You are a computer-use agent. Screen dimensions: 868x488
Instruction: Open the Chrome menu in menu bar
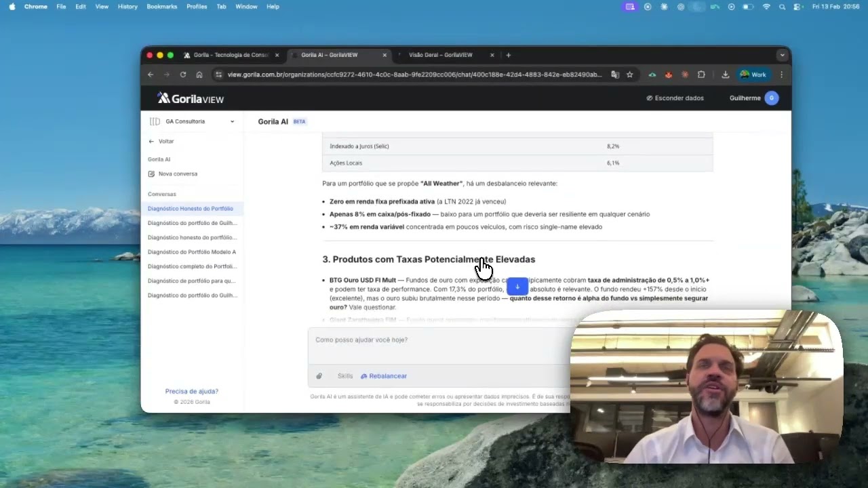click(36, 7)
